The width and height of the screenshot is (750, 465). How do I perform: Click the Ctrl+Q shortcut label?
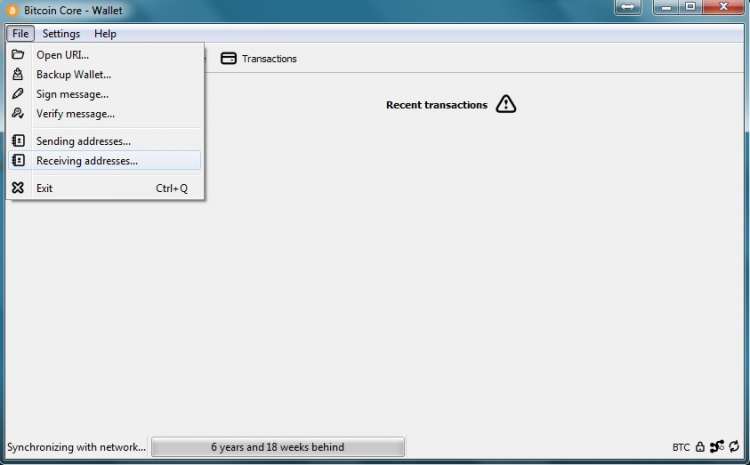[x=172, y=188]
